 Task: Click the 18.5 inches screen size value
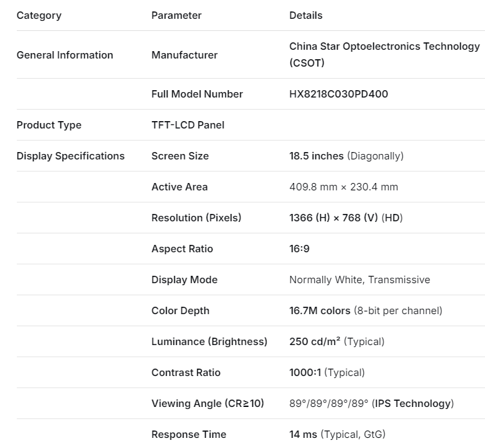tap(316, 156)
